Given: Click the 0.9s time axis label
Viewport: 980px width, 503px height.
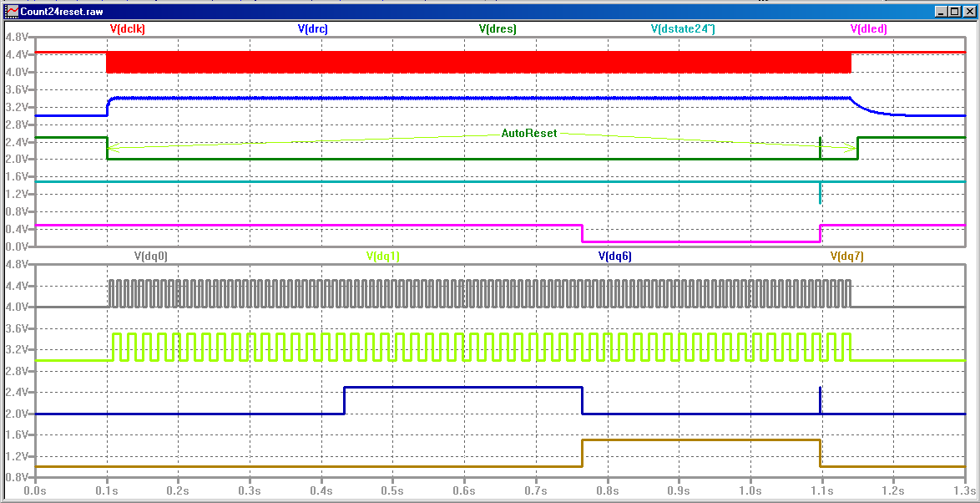Looking at the screenshot, I should tap(679, 490).
